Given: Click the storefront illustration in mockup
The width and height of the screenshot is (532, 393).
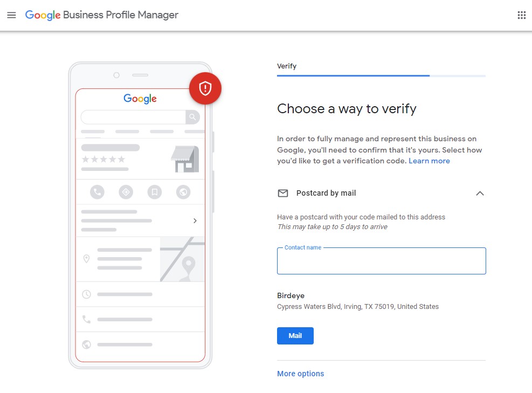Looking at the screenshot, I should pyautogui.click(x=185, y=159).
